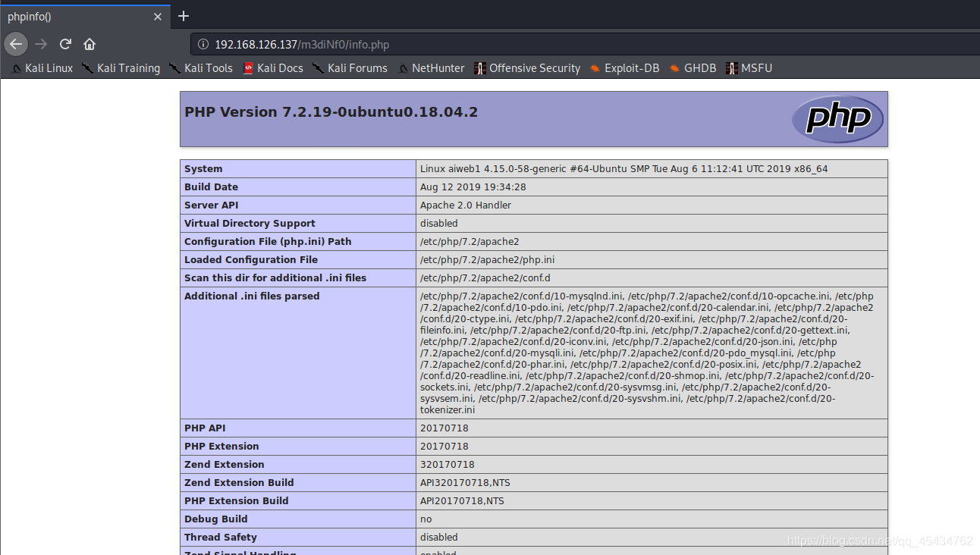Open the Kali Forums bookmark
The width and height of the screenshot is (980, 555).
[x=350, y=68]
